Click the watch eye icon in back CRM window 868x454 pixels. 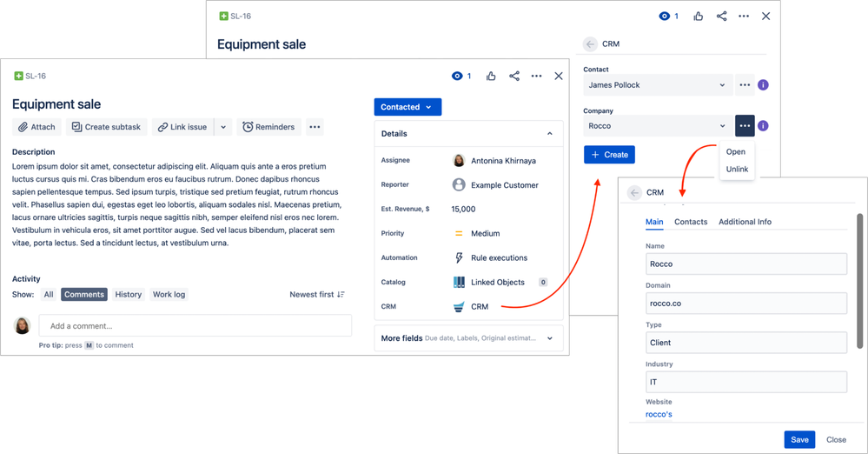click(665, 16)
